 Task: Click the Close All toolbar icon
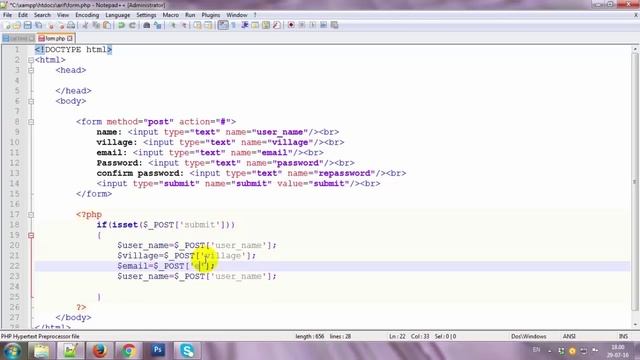click(x=61, y=25)
